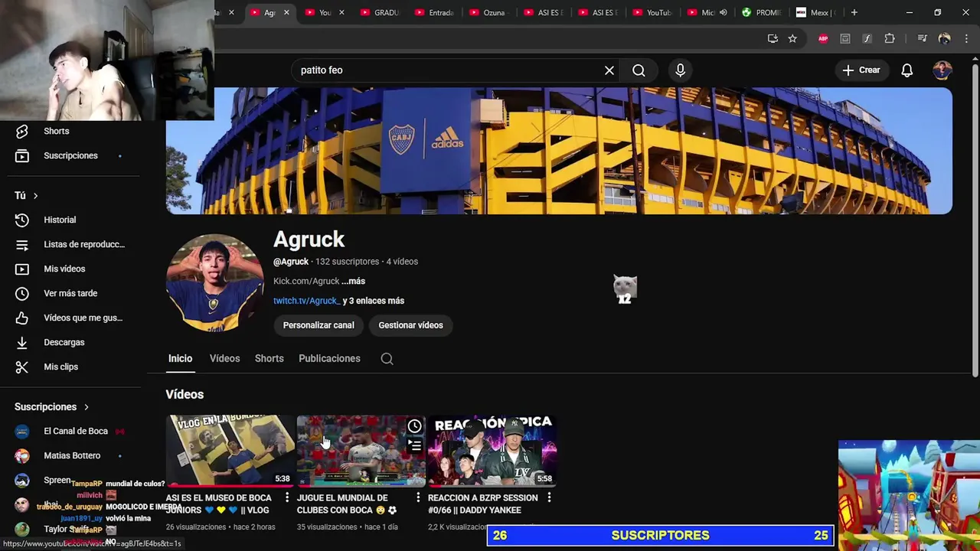Click the @Agruck channel handle
This screenshot has width=980, height=551.
(291, 262)
